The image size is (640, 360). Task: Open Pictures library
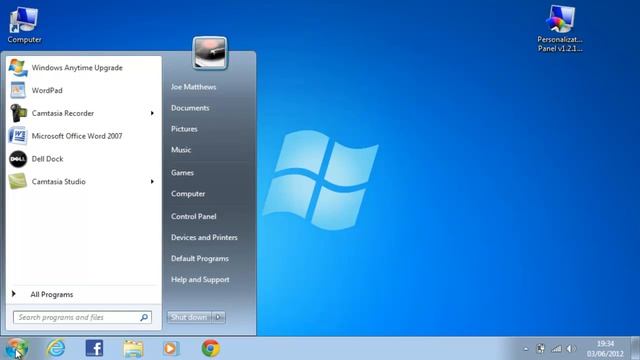(x=184, y=129)
